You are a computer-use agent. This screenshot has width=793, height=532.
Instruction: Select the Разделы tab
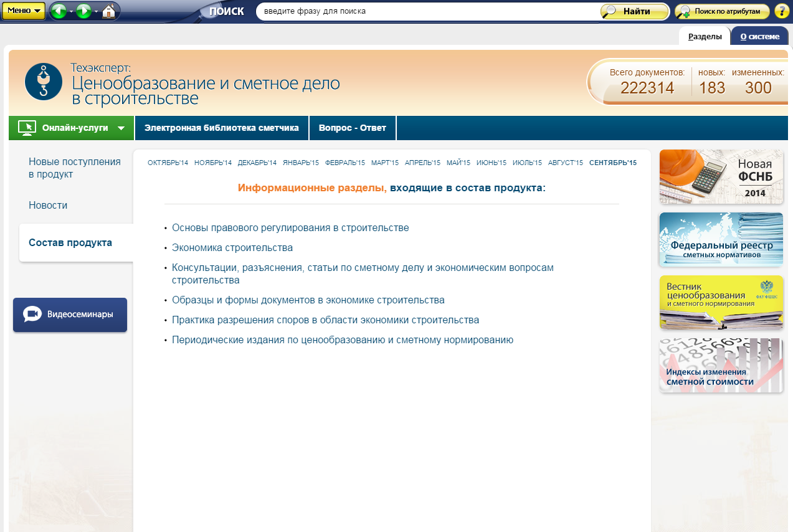tap(705, 36)
